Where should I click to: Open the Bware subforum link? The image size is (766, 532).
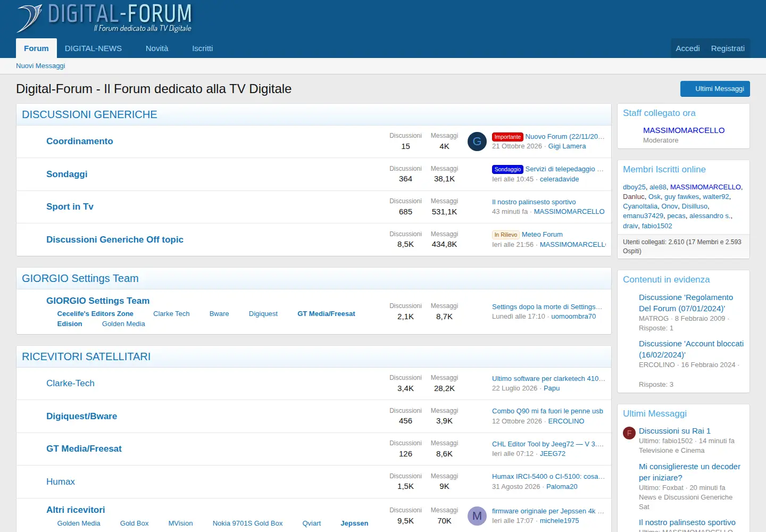pyautogui.click(x=219, y=314)
